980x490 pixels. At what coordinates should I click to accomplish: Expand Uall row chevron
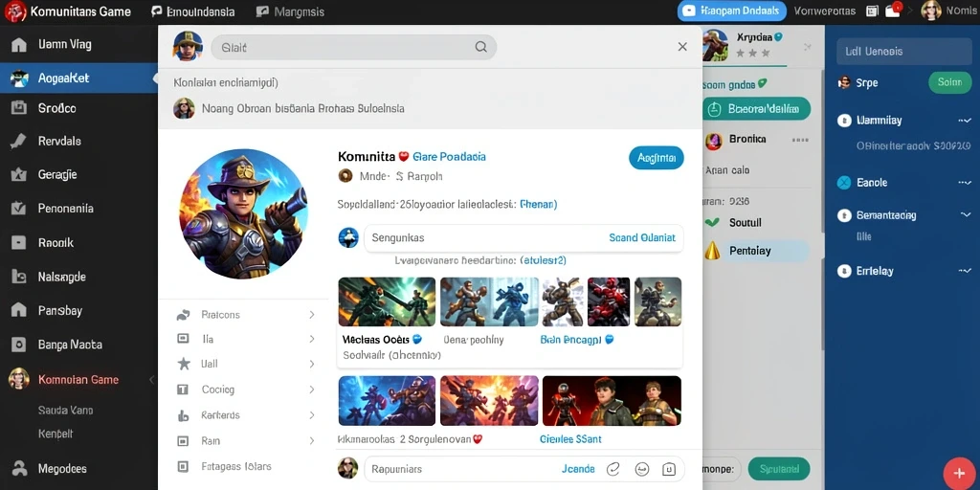(x=311, y=364)
